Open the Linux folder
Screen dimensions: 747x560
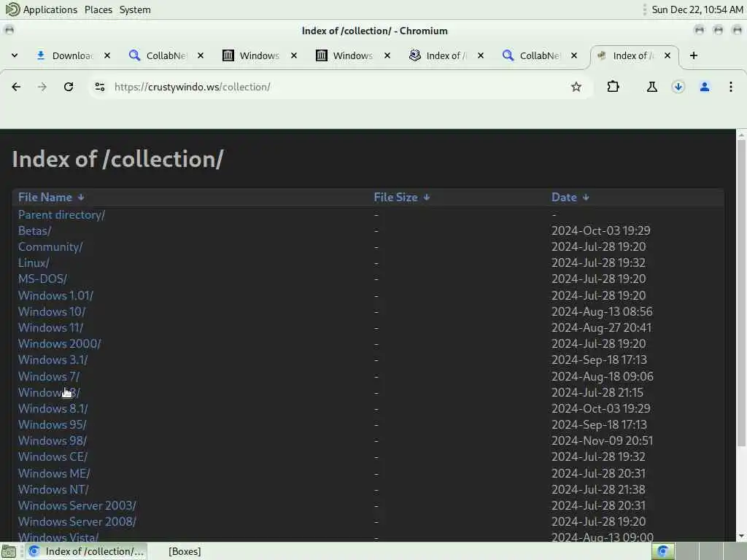tap(34, 262)
